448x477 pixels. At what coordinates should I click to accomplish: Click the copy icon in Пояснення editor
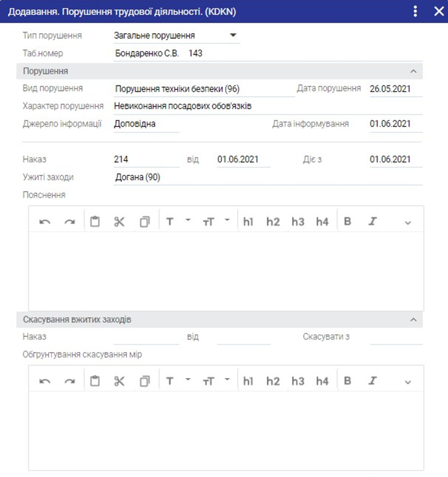(145, 222)
